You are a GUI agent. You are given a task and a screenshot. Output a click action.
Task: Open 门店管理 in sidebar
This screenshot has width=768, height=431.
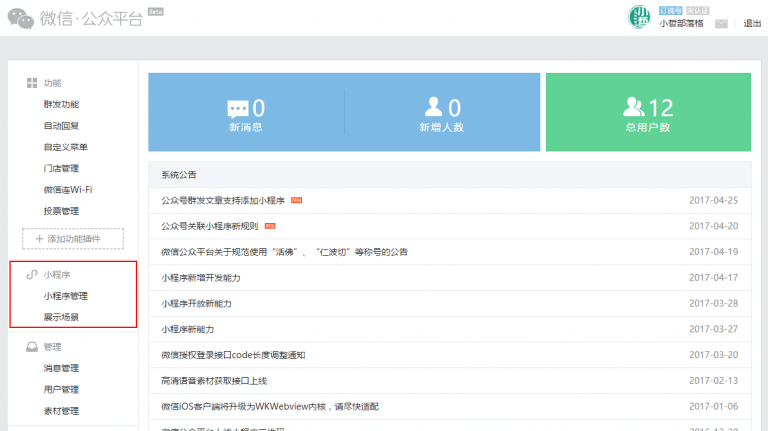[x=61, y=168]
